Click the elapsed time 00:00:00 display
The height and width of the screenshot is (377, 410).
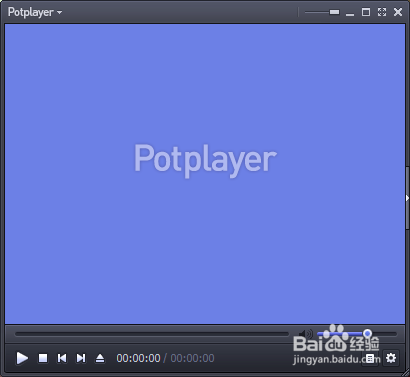pyautogui.click(x=138, y=358)
